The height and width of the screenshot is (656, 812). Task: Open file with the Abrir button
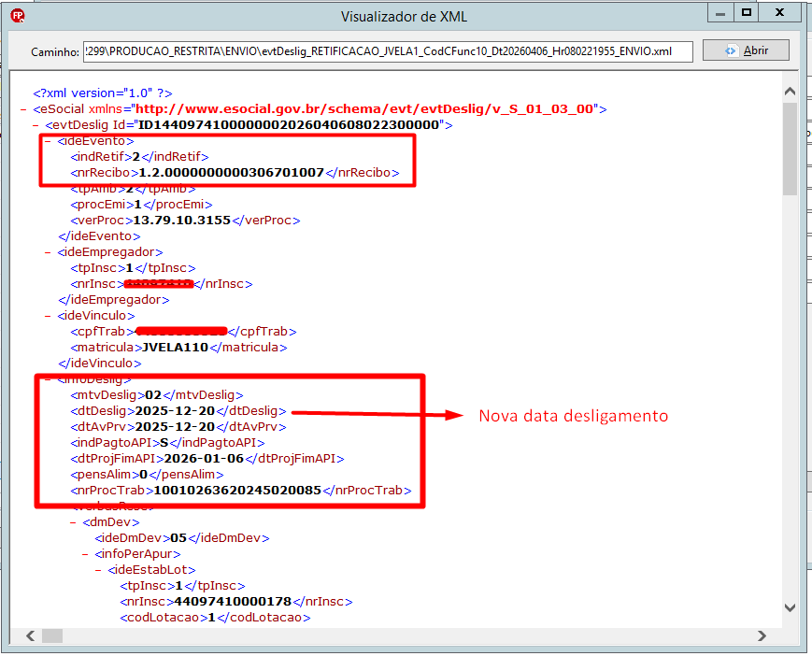(746, 50)
